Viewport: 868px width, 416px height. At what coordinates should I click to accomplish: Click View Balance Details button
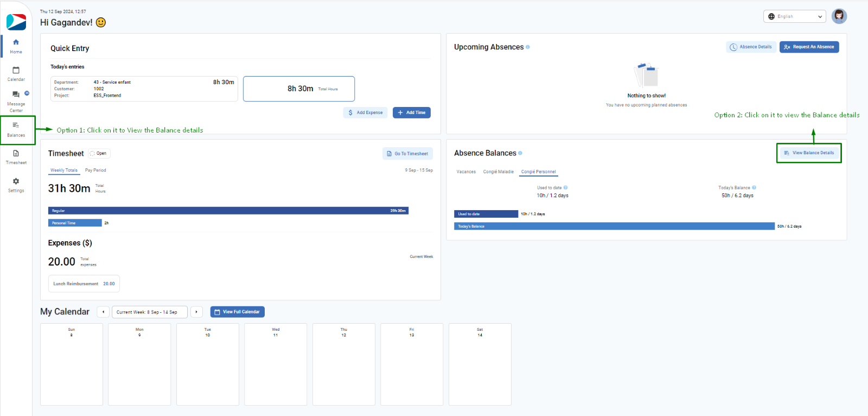(x=809, y=153)
